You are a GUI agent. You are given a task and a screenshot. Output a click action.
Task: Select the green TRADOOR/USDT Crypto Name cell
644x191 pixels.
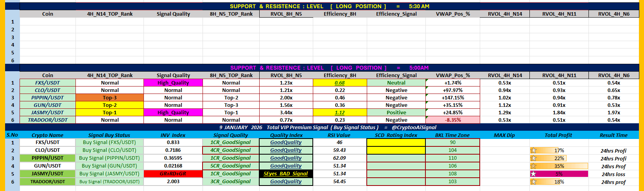coord(47,182)
